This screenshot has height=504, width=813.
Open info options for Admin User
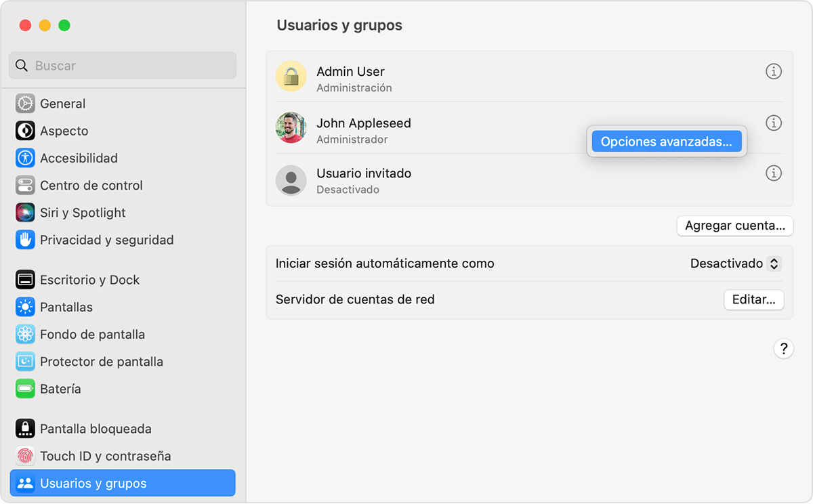coord(774,71)
